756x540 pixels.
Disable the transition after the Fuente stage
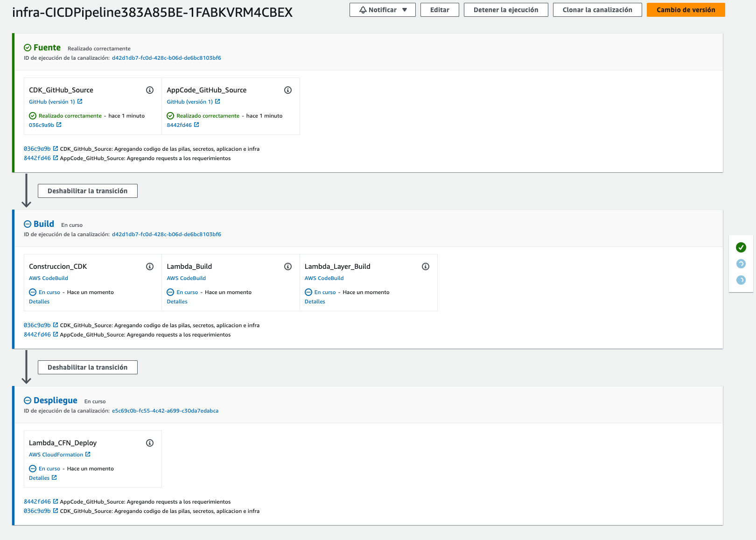click(87, 190)
